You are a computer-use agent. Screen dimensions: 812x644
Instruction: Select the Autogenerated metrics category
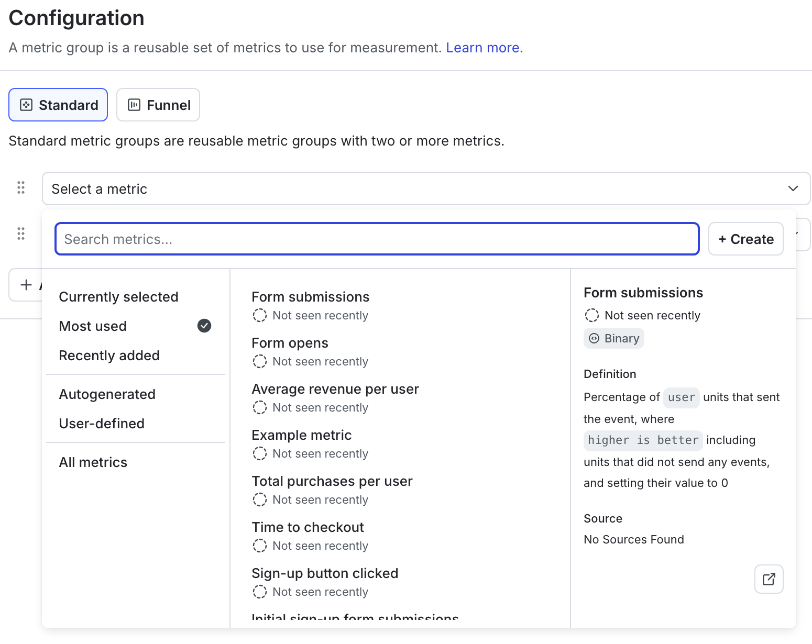107,394
